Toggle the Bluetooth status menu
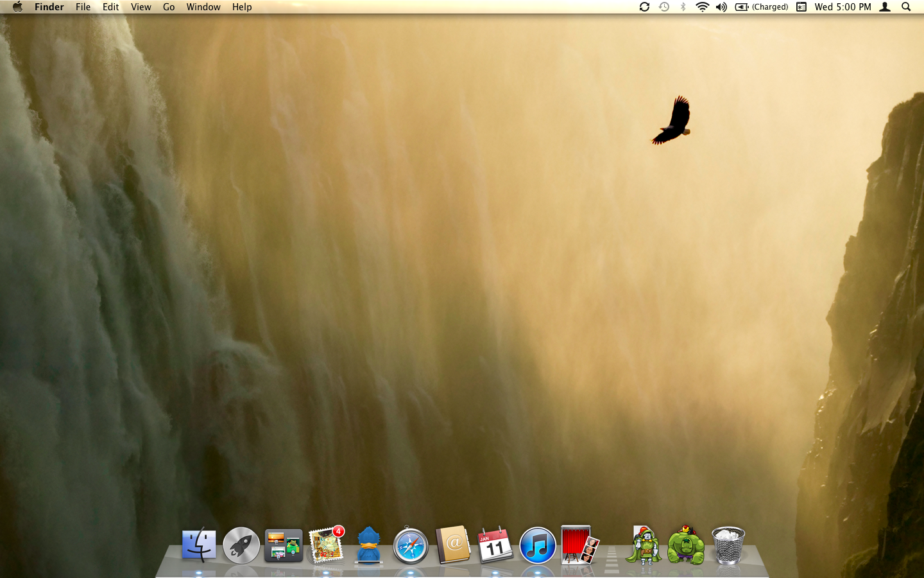This screenshot has width=924, height=578. [x=683, y=6]
